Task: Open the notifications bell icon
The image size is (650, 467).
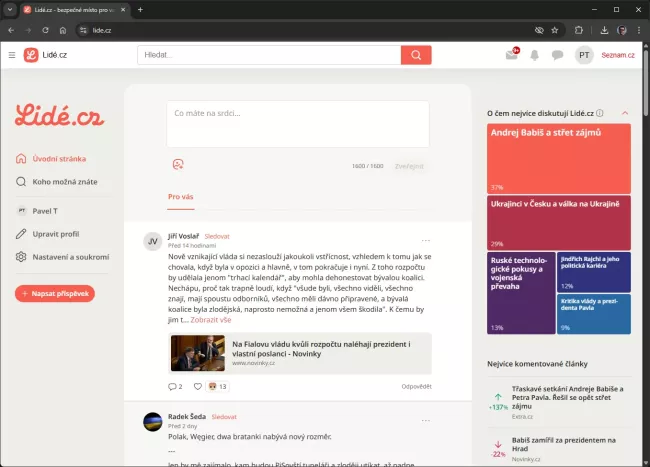Action: tap(535, 55)
